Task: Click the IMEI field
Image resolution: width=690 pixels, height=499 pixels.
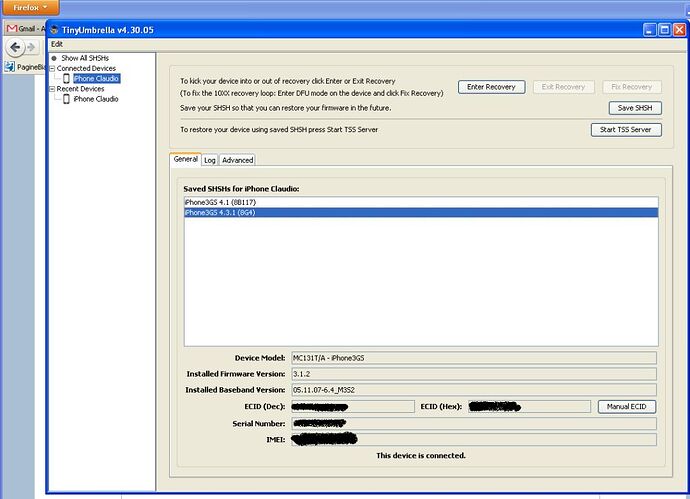Action: (x=474, y=440)
